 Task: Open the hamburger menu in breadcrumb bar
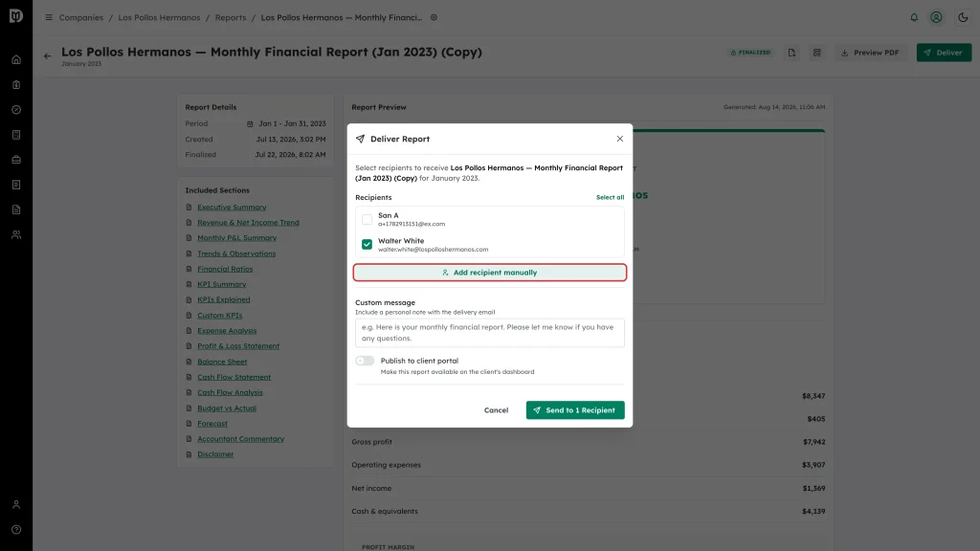(49, 17)
